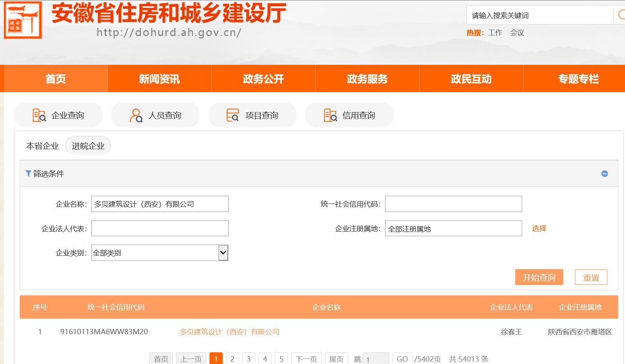This screenshot has width=625, height=364.
Task: Select page 3 in pagination
Action: pos(249,359)
